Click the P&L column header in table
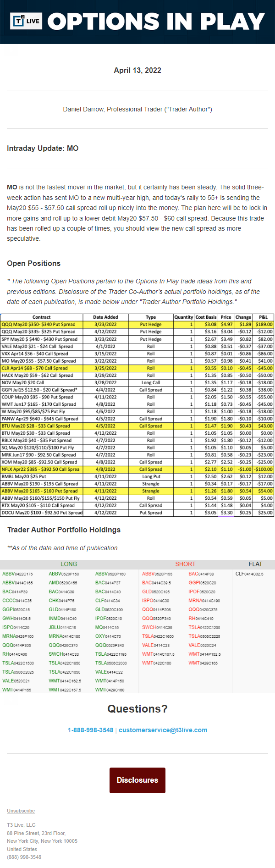The image size is (275, 868). (x=263, y=317)
